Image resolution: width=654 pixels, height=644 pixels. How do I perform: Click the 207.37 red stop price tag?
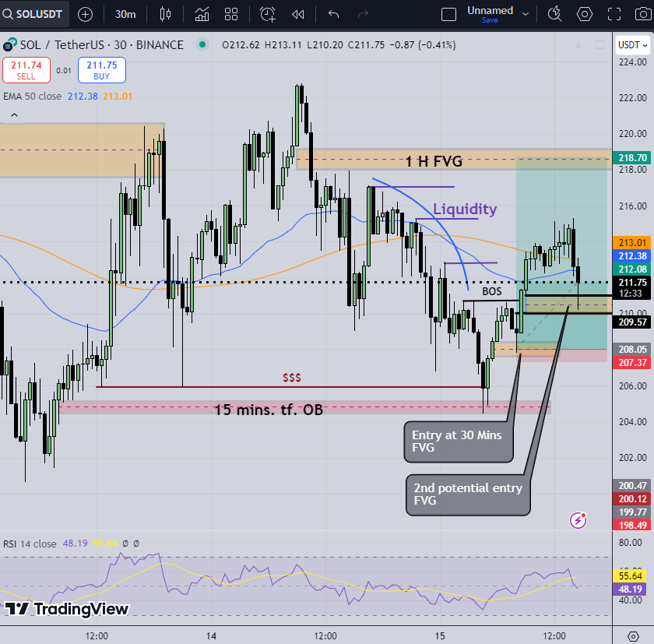click(x=632, y=362)
